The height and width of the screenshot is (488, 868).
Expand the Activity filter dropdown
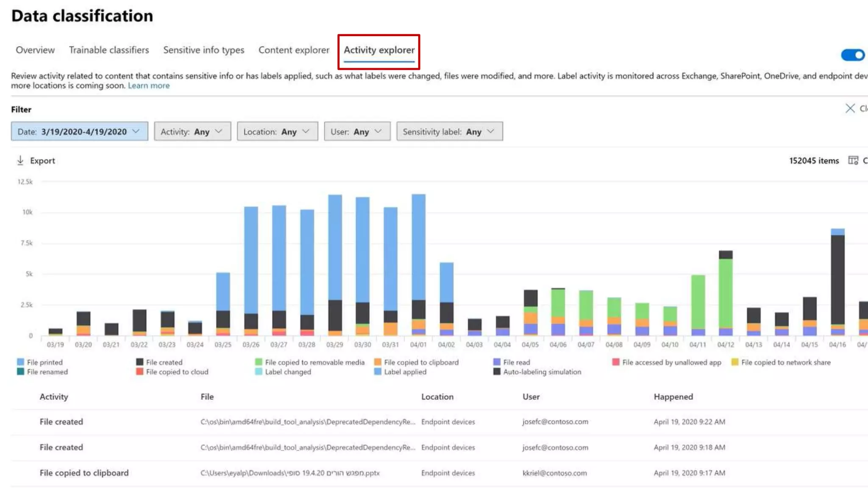[x=192, y=132]
